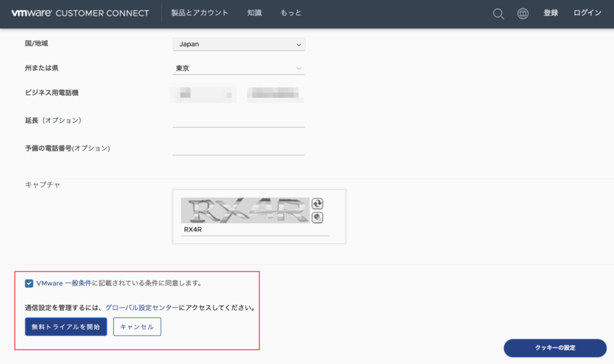Open the search icon in header
This screenshot has width=614, height=364.
[498, 14]
